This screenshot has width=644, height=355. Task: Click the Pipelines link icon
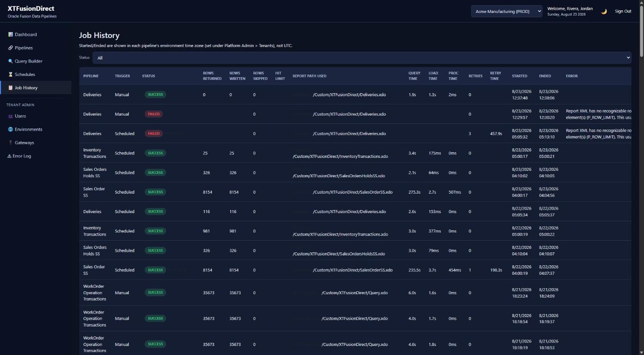pyautogui.click(x=11, y=48)
